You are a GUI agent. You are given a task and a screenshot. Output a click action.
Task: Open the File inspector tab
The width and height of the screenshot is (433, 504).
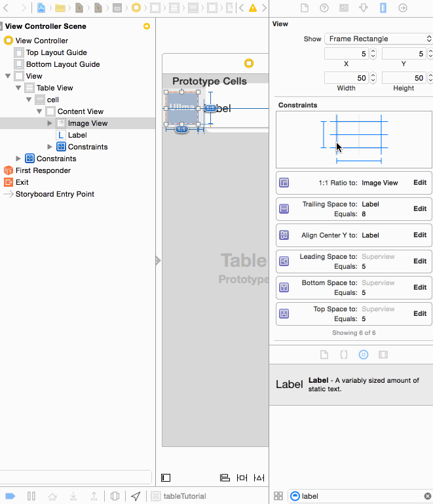(x=305, y=8)
